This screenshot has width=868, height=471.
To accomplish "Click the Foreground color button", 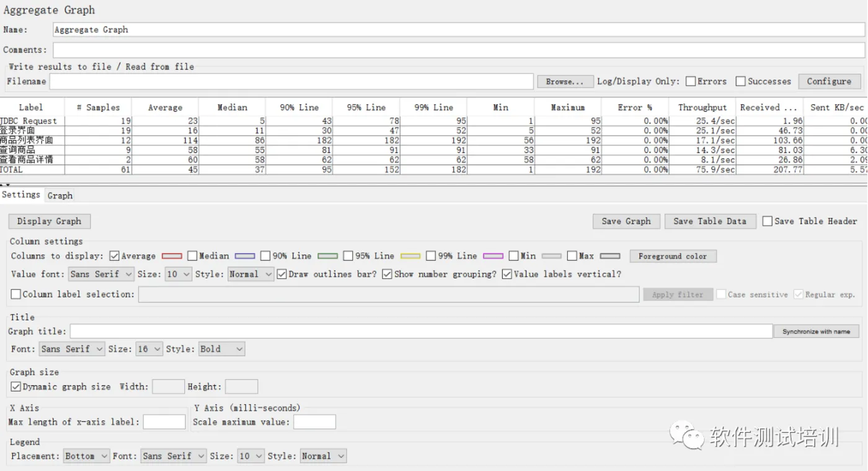I will (673, 256).
